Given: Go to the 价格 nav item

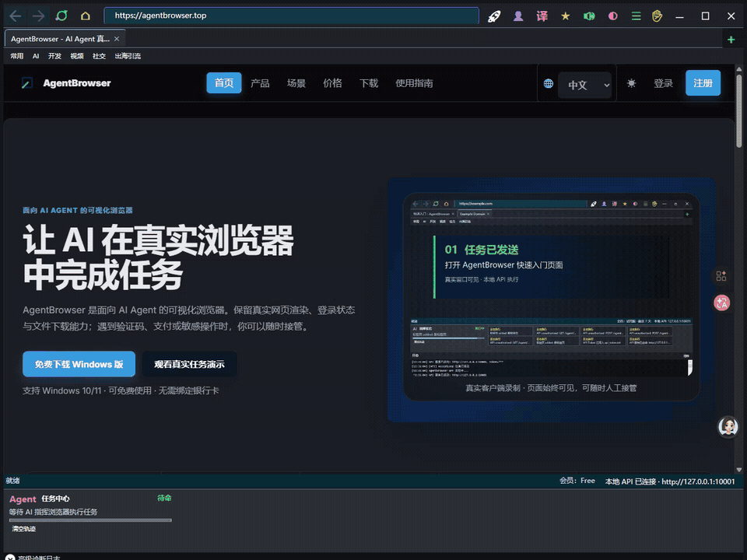Looking at the screenshot, I should tap(332, 83).
